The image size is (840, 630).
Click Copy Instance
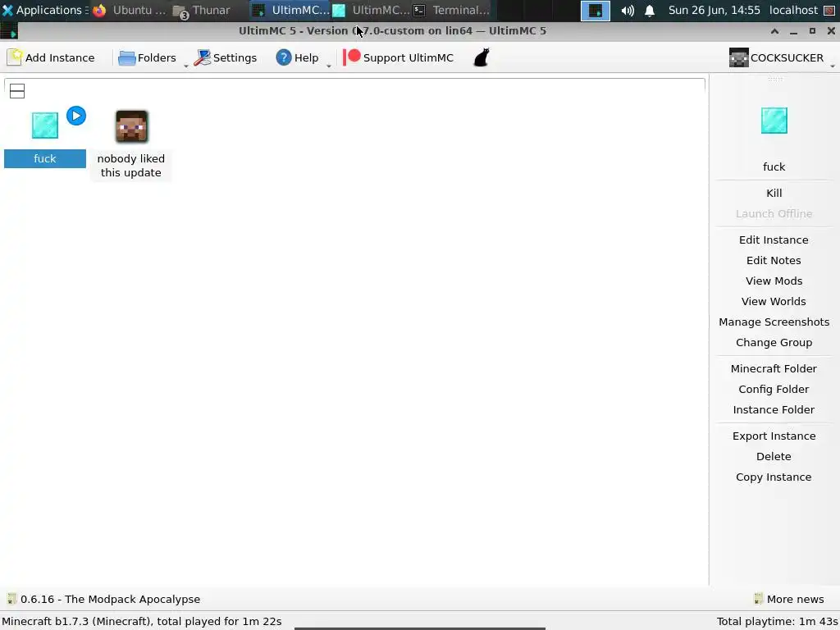click(774, 477)
